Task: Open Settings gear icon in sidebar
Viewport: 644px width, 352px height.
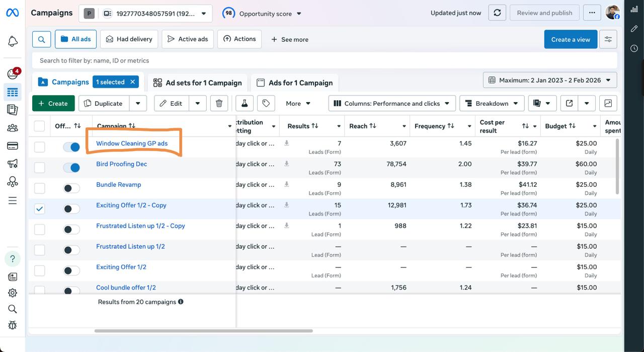Action: click(13, 293)
